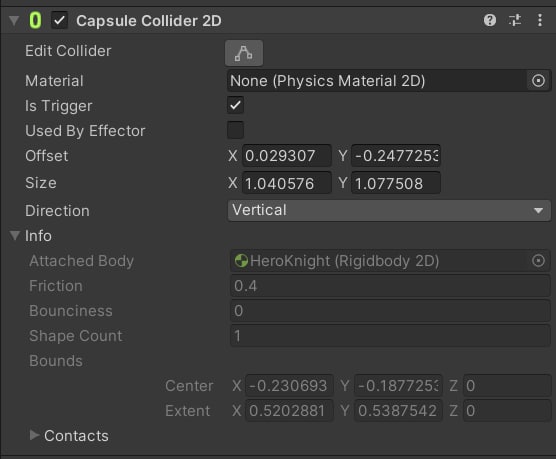Click the green capsule collider component icon

point(35,20)
